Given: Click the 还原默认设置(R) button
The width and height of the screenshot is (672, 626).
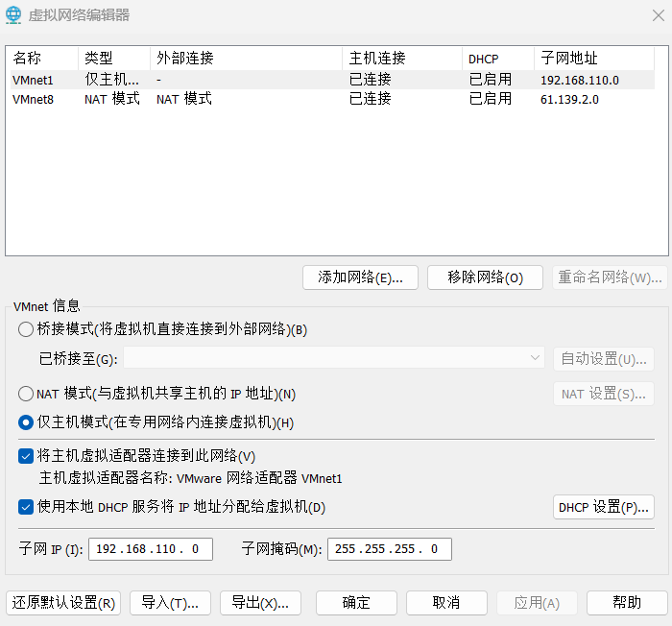Looking at the screenshot, I should 63,603.
